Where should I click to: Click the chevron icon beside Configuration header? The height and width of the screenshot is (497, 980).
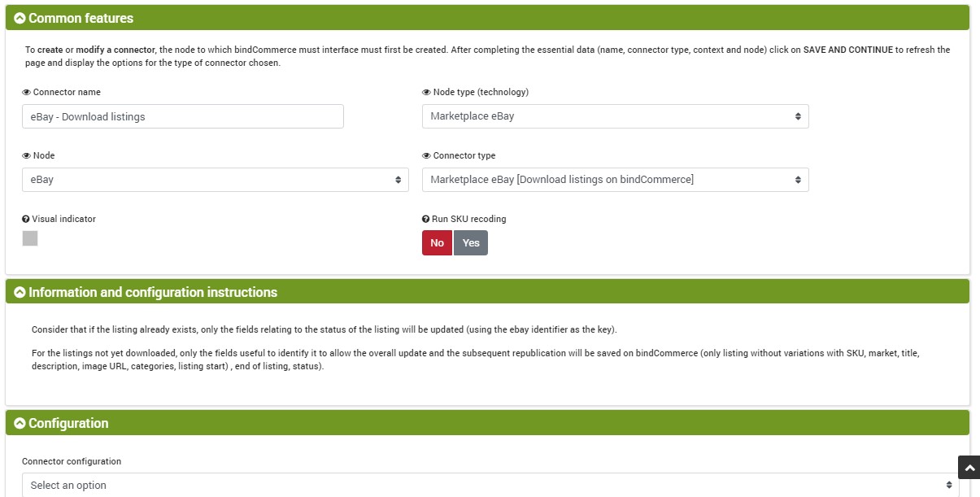[x=20, y=423]
